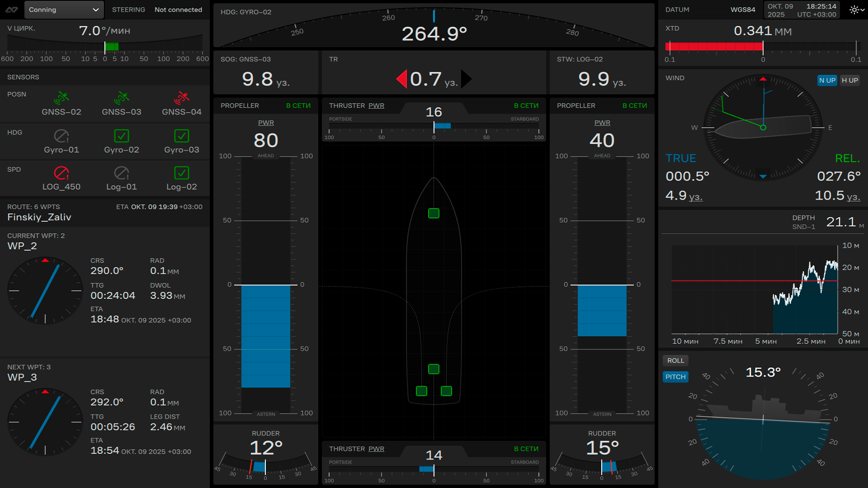Screen dimensions: 868x488
Task: Click the left propeller PWR link
Action: [266, 122]
